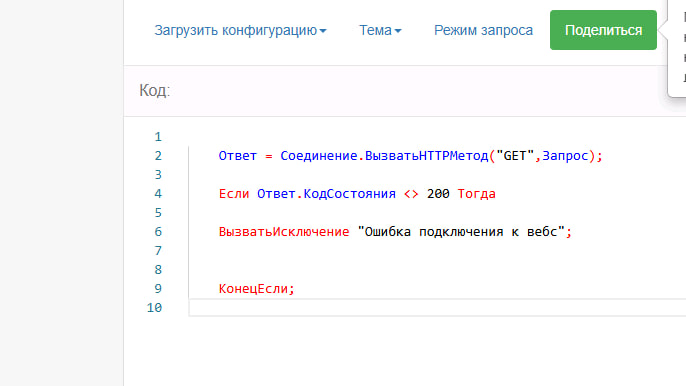Place cursor in empty line 10 of editor
Screen dimensions: 686x386
point(438,308)
